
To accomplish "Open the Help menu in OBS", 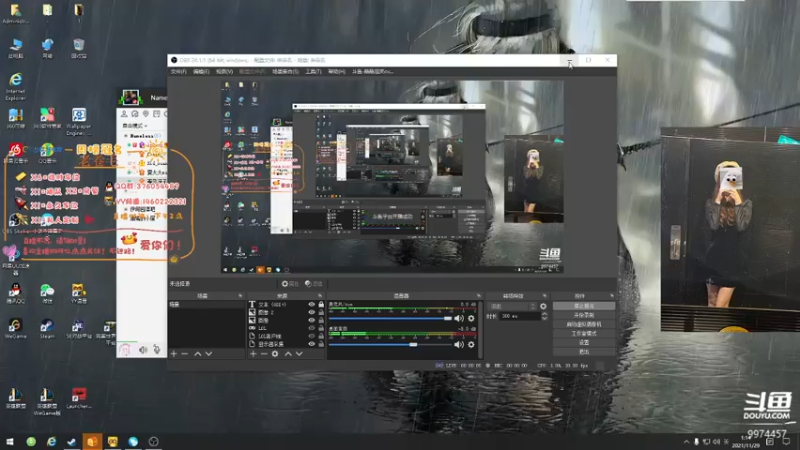I will pos(336,71).
